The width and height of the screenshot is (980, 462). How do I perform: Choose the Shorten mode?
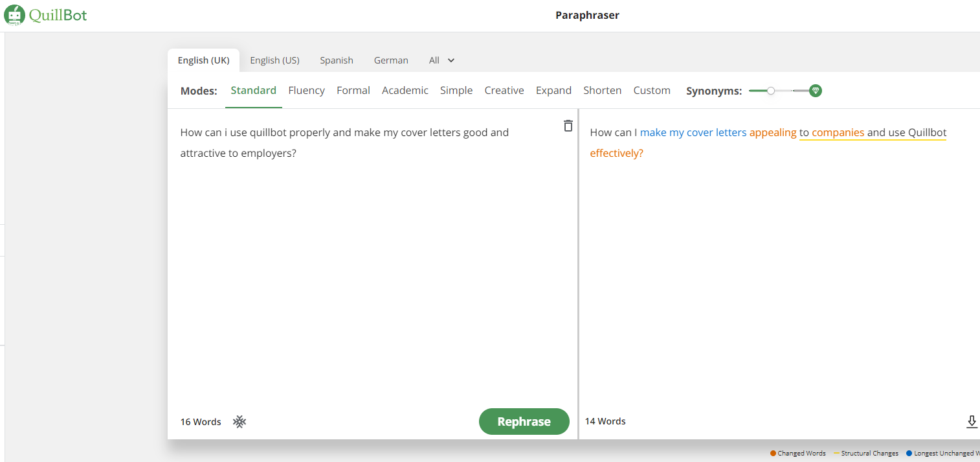603,91
